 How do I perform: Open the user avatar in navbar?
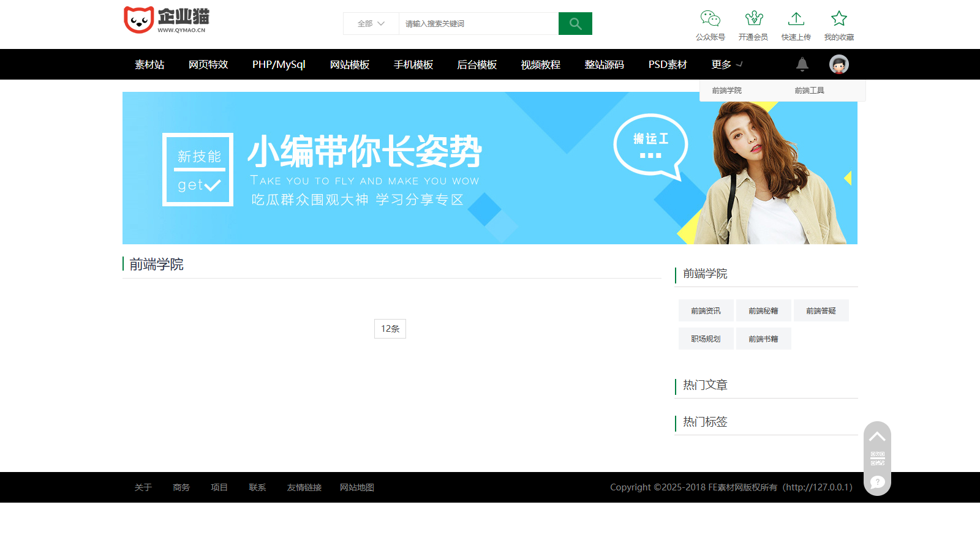839,64
